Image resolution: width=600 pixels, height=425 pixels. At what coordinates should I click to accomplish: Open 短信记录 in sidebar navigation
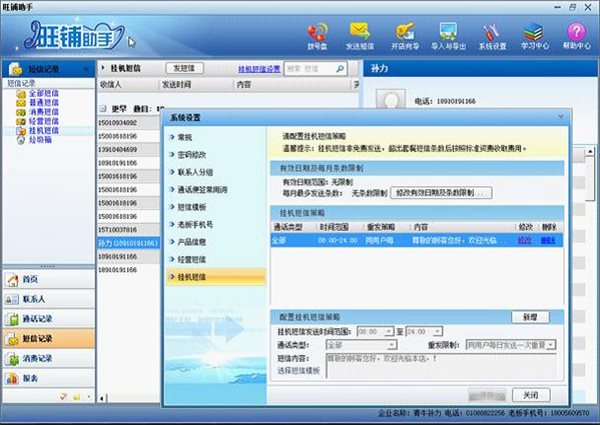click(49, 339)
